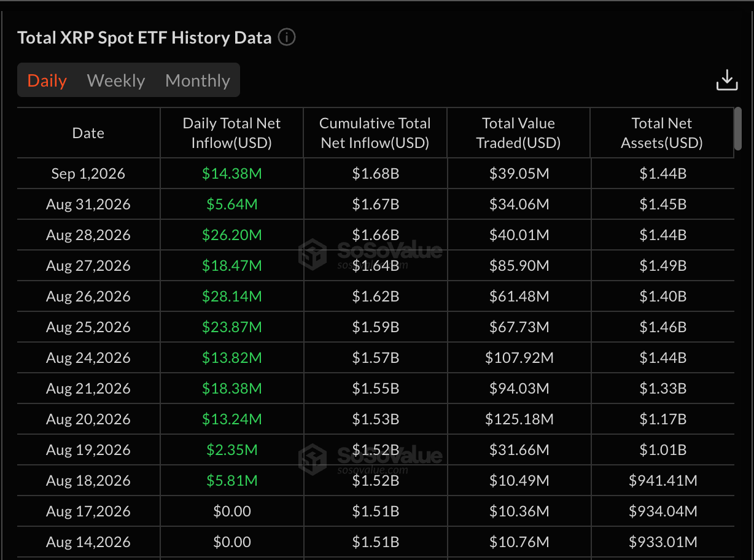Click the $13.24M daily inflow value
This screenshot has height=560, width=754.
coord(232,419)
